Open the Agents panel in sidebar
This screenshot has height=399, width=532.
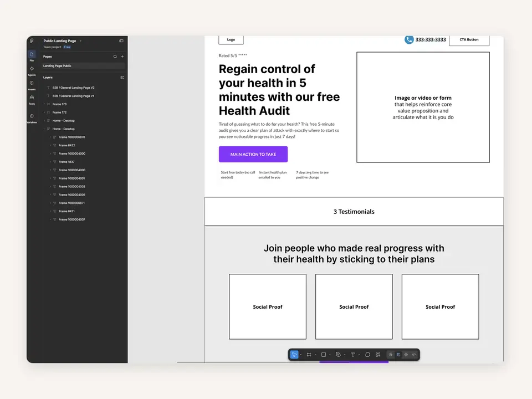tap(32, 70)
